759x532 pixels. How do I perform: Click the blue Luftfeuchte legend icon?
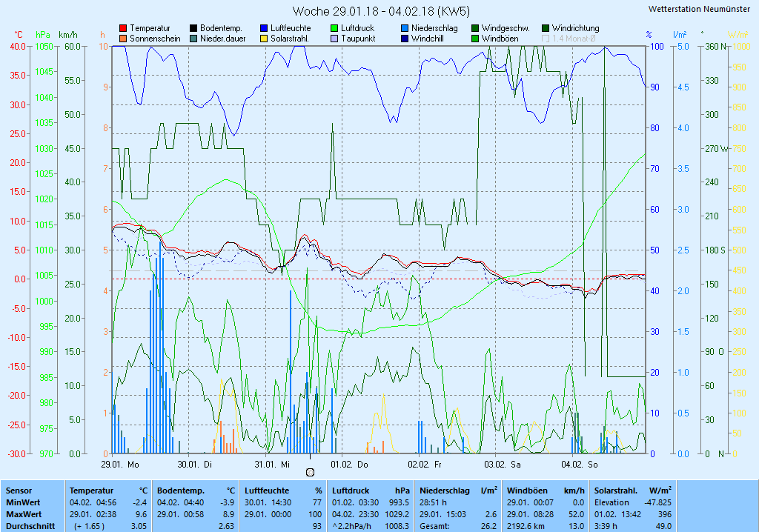[264, 28]
